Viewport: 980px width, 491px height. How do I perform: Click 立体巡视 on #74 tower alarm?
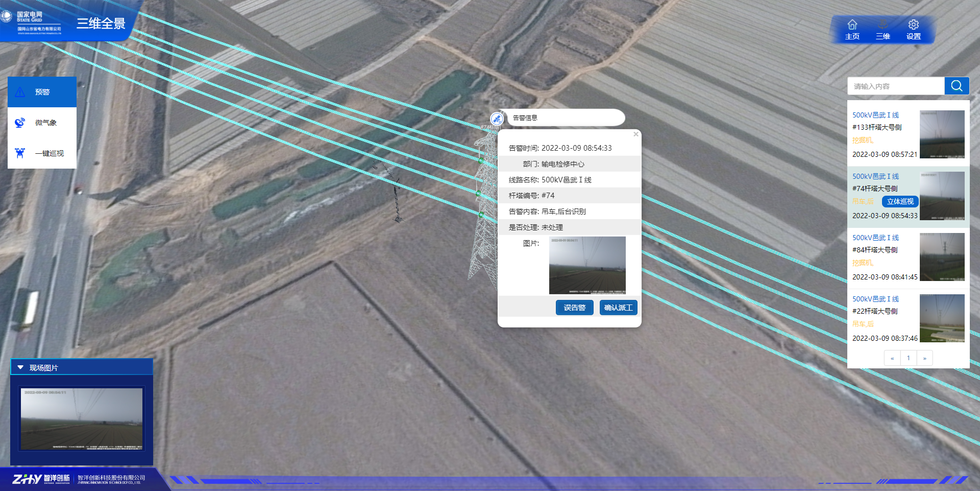(x=900, y=201)
